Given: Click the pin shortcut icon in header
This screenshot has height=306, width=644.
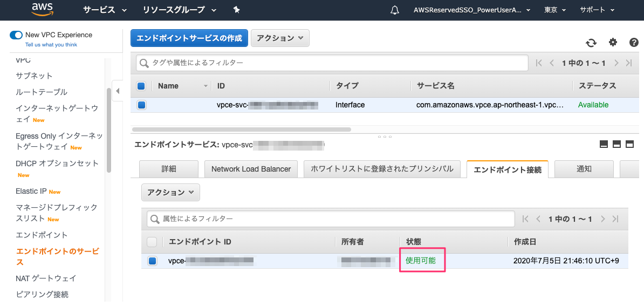Looking at the screenshot, I should click(x=236, y=10).
